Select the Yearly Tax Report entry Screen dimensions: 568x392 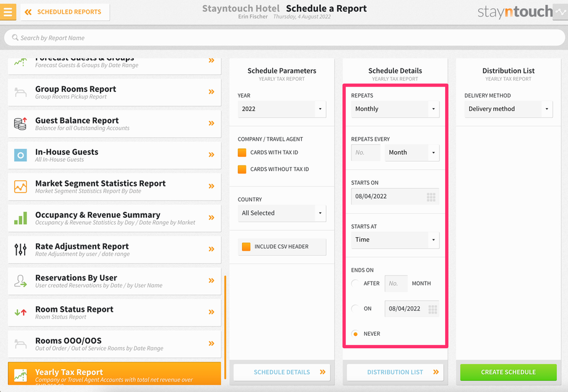(114, 373)
